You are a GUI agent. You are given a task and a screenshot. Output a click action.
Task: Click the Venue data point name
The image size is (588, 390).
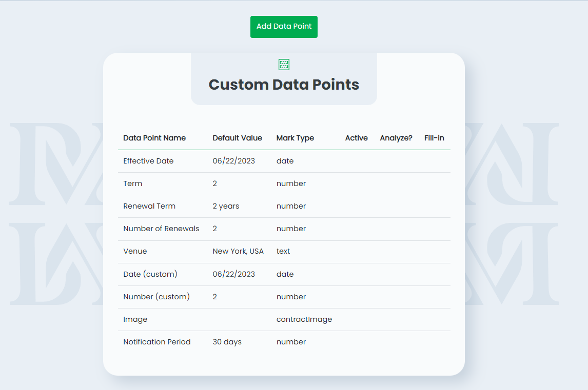pyautogui.click(x=135, y=251)
